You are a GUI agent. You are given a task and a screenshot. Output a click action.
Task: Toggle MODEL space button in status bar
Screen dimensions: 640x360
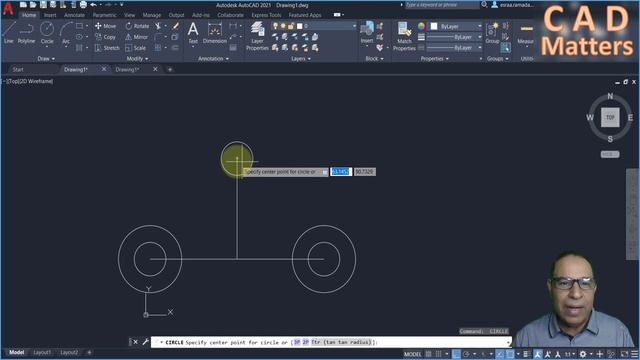click(x=412, y=354)
